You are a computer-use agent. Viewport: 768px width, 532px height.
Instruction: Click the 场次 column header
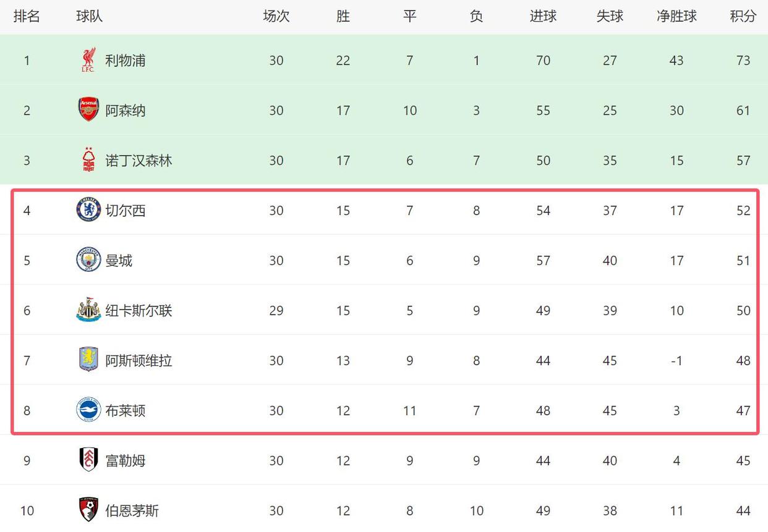pos(276,17)
